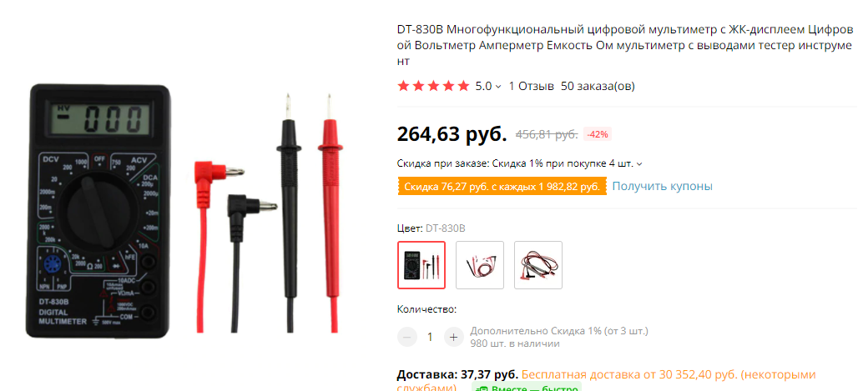The width and height of the screenshot is (868, 391).
Task: Click the quantity input field showing 1
Action: tap(430, 337)
